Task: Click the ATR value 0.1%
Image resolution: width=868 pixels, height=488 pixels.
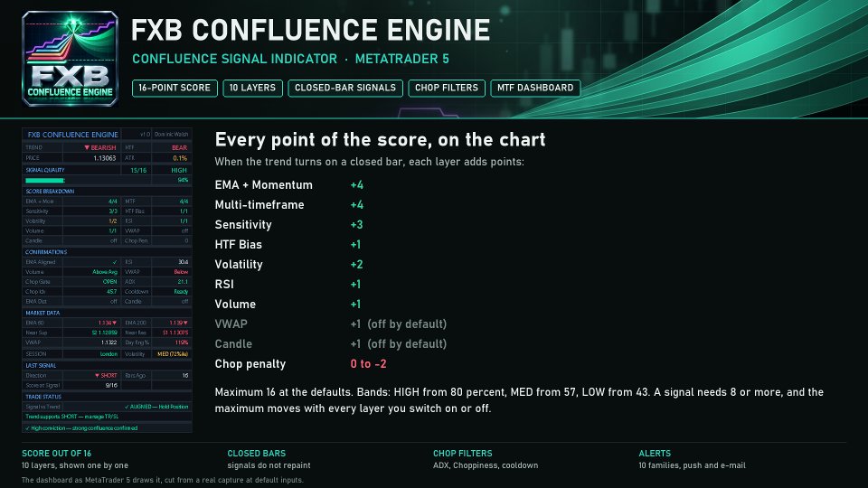Action: click(x=180, y=158)
